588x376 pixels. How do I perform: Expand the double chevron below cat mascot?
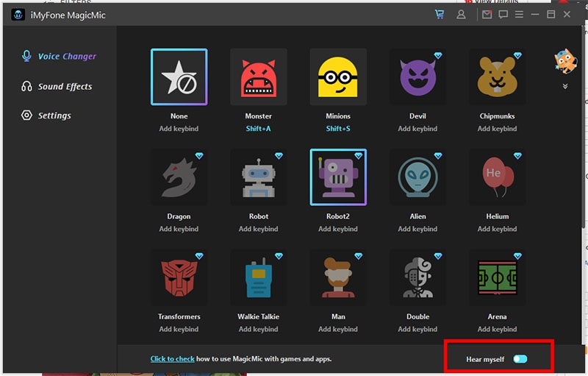[565, 86]
